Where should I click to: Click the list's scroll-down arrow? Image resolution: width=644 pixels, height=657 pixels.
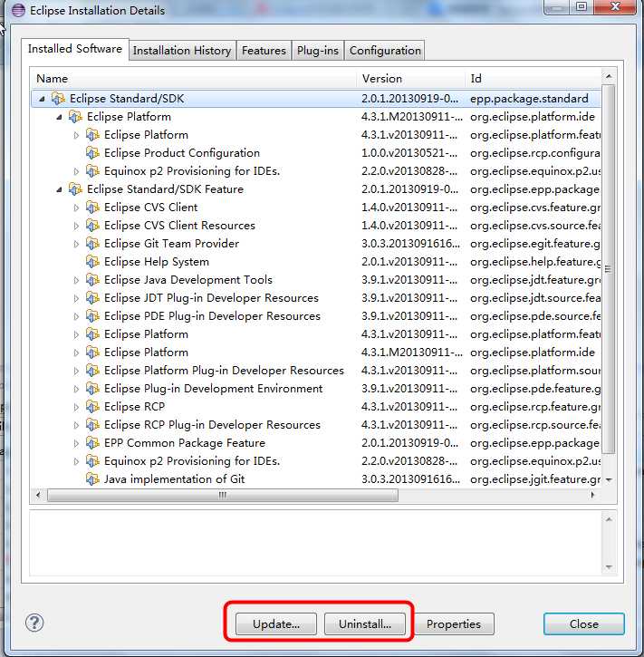pos(609,479)
